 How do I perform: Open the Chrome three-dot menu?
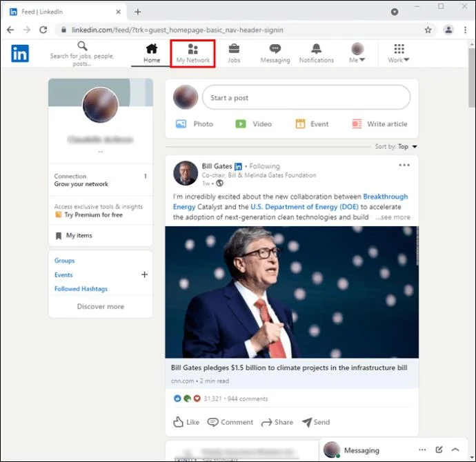click(465, 30)
